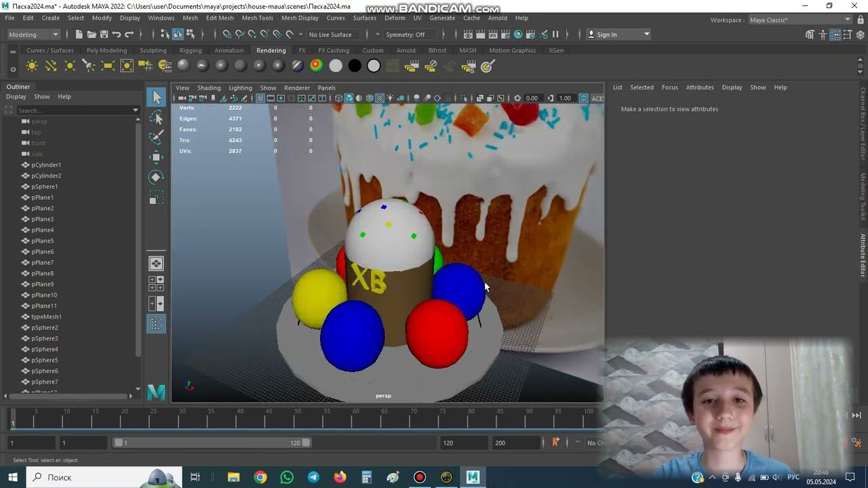
Task: Activate the Move tool in toolbox
Action: pyautogui.click(x=157, y=157)
